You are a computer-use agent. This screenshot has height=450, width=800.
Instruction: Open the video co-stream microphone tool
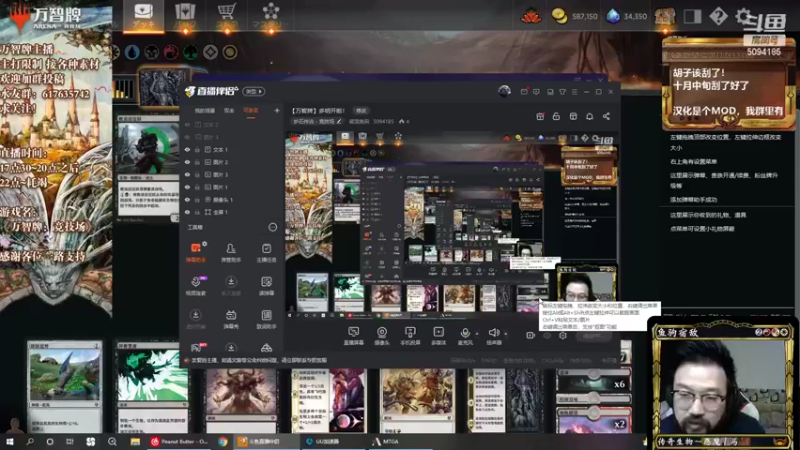click(x=196, y=286)
